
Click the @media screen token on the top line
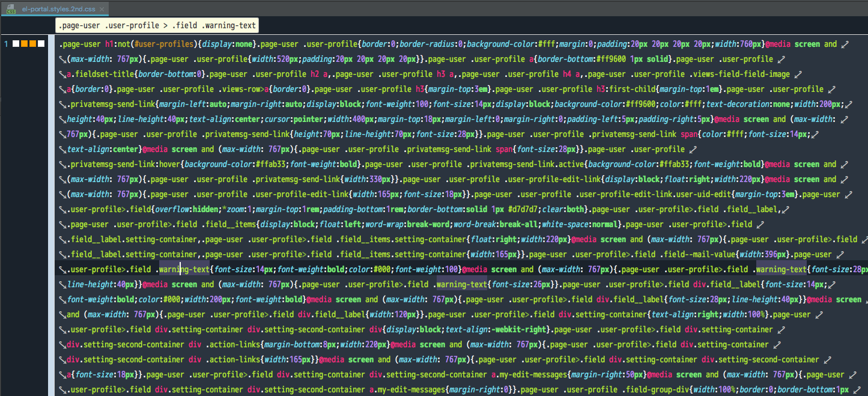pyautogui.click(x=793, y=43)
